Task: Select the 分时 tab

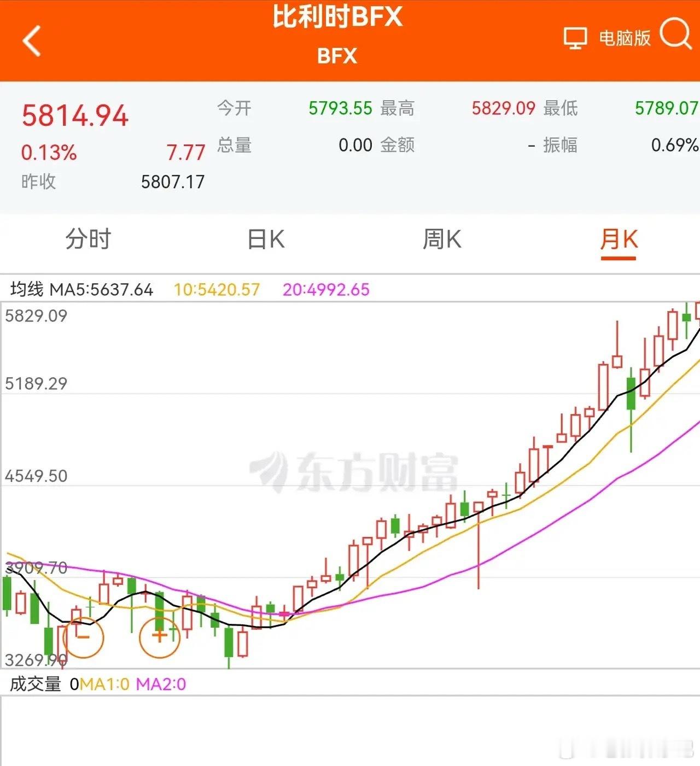Action: point(88,239)
